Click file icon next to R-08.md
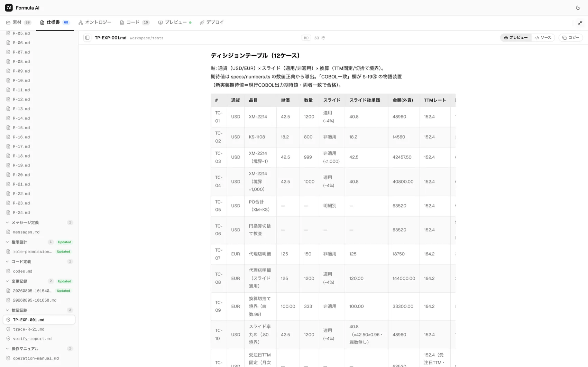 pos(8,62)
